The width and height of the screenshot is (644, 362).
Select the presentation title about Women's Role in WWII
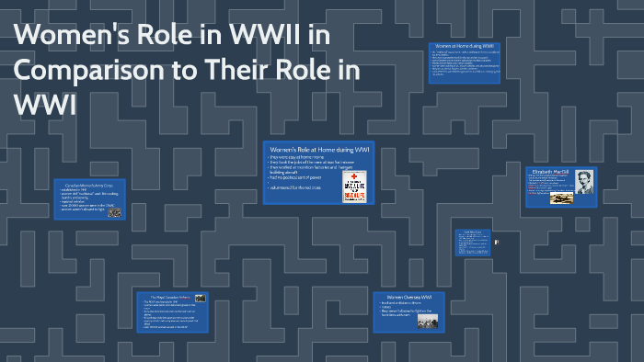tap(187, 70)
